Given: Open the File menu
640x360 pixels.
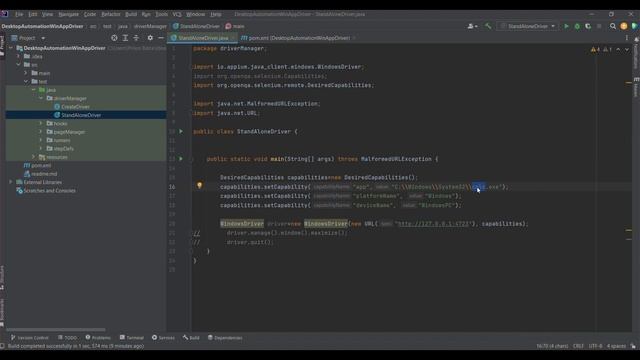Looking at the screenshot, I should tap(19, 14).
